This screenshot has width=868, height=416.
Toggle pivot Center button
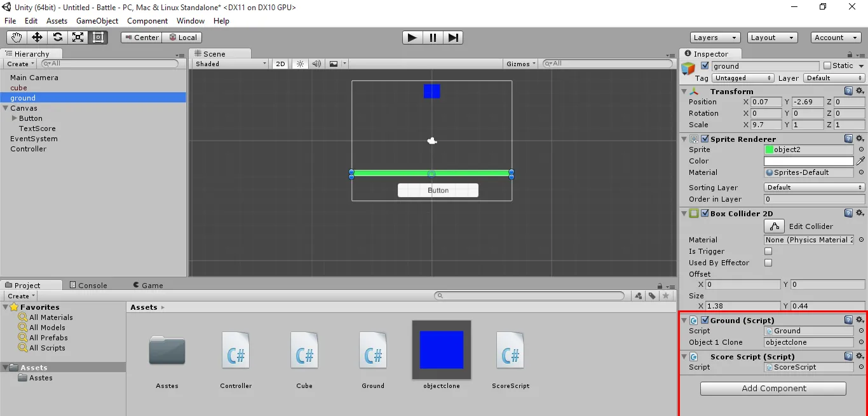point(141,38)
